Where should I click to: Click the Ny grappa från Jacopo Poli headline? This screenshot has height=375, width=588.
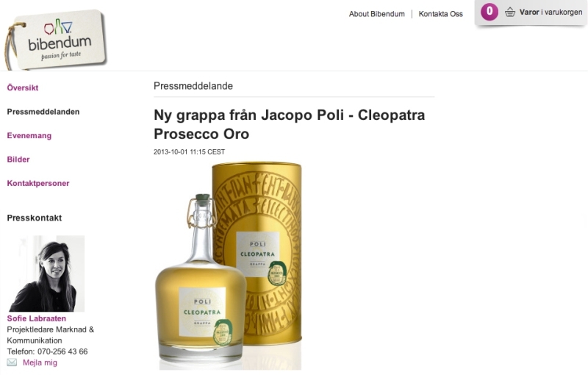(289, 124)
